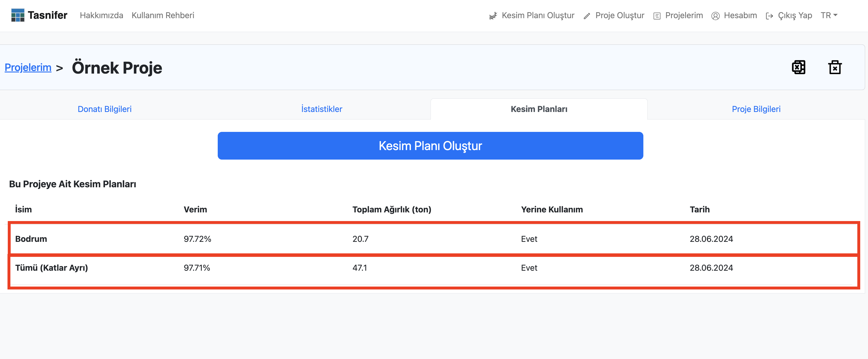Screen dimensions: 868x359
Task: Click Kesim Planı Oluştur in navbar
Action: 538,16
